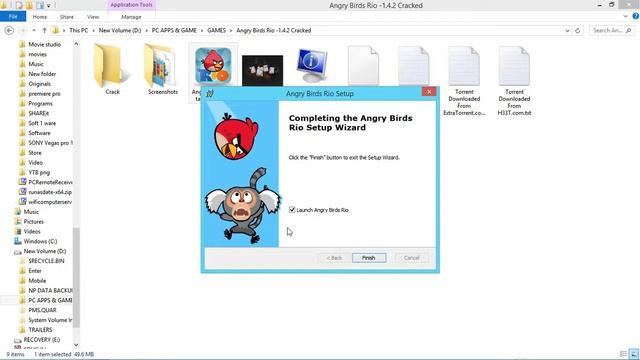This screenshot has height=360, width=640.
Task: Click the navigation pane scroll down arrow
Action: [76, 345]
